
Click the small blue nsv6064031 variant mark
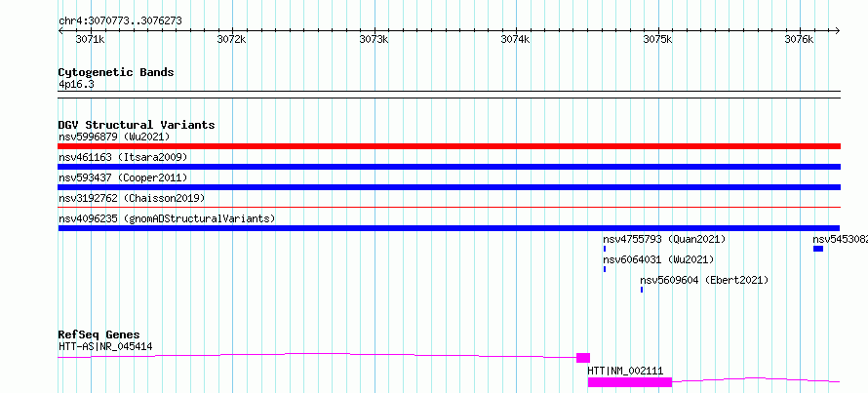tap(605, 269)
